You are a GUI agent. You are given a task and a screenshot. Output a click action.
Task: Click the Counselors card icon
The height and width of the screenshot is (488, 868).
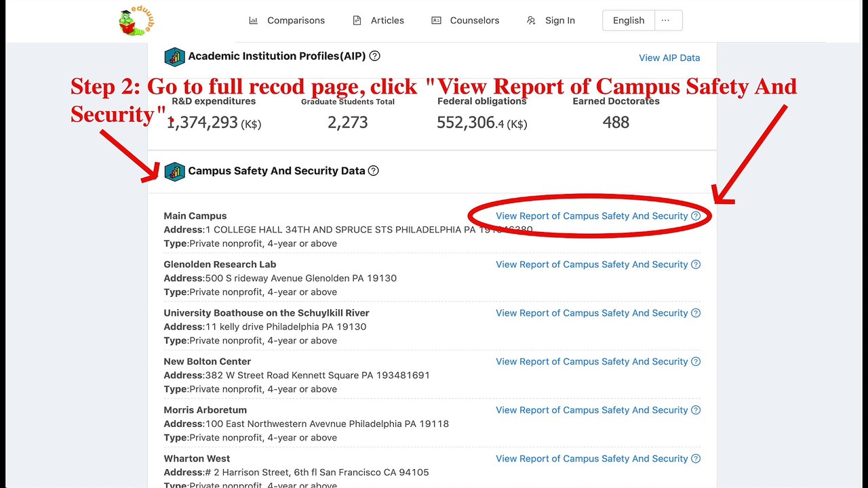click(x=437, y=20)
